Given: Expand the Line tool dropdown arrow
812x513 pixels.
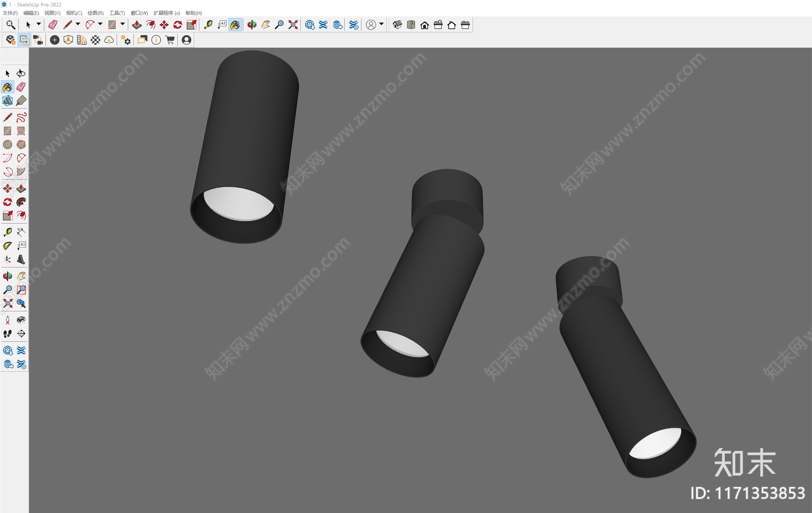Looking at the screenshot, I should [x=78, y=24].
